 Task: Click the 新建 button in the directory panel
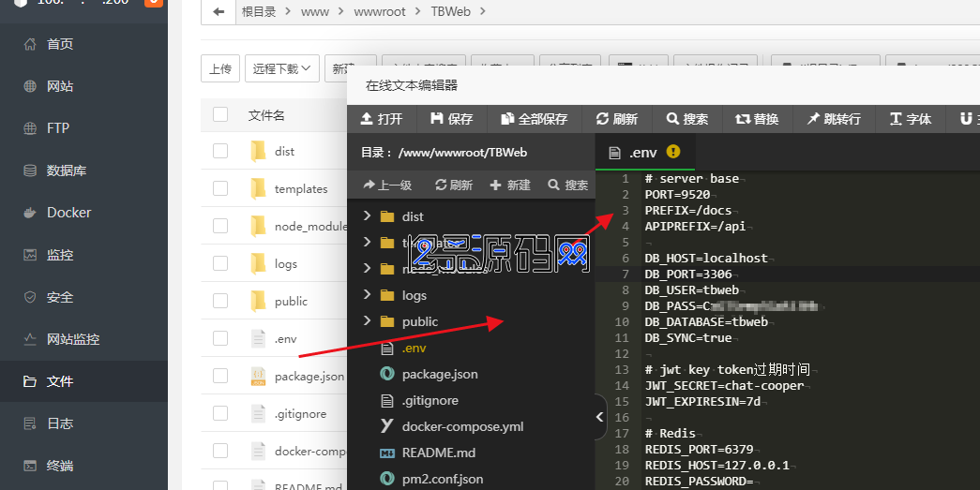(x=510, y=185)
